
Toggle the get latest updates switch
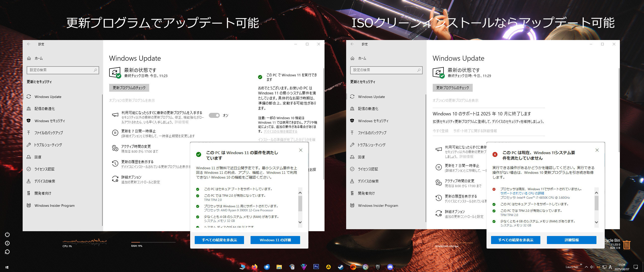click(214, 115)
